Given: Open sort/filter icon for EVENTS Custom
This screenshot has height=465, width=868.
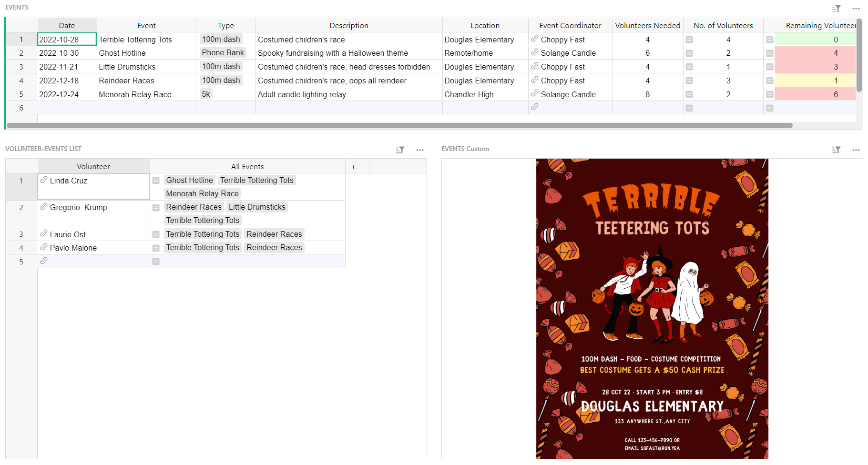Looking at the screenshot, I should pyautogui.click(x=836, y=150).
